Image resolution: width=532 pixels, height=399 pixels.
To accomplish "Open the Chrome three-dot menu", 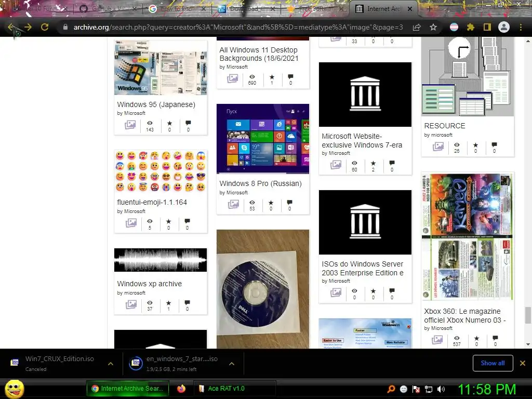I will click(521, 27).
